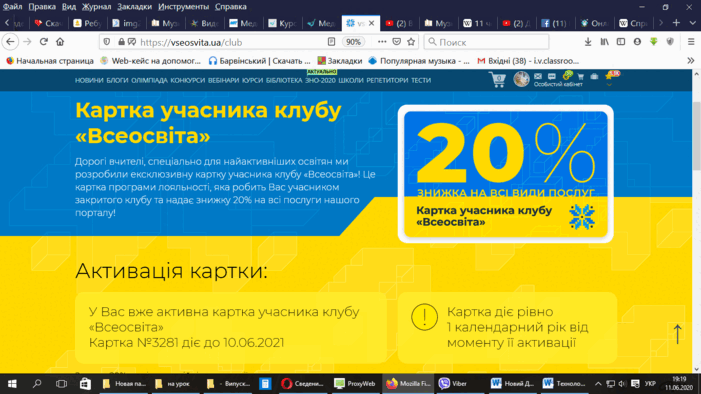Bookmark this page with the star
Viewport: 701px width, 394px height.
[411, 42]
